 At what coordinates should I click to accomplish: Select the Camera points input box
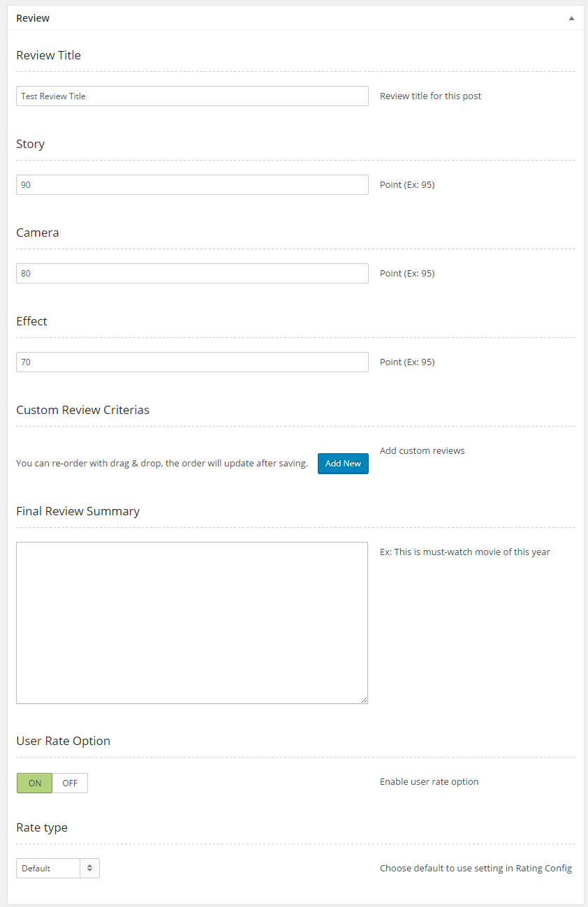[x=192, y=274]
